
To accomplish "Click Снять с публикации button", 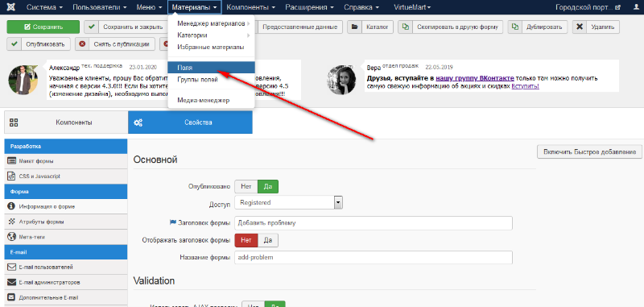I will point(115,44).
